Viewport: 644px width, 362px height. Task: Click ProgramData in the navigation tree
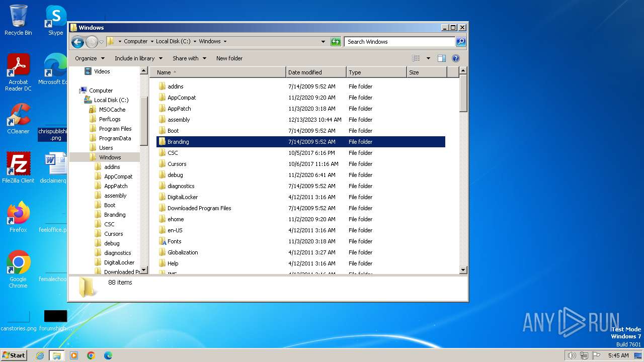tap(115, 138)
